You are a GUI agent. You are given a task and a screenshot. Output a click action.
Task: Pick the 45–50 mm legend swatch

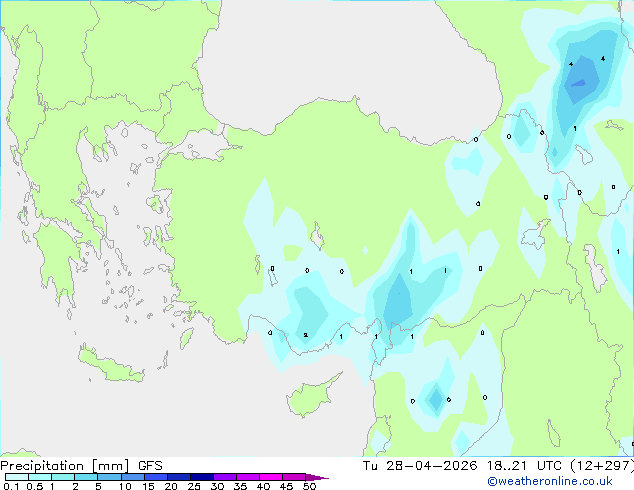click(x=294, y=477)
